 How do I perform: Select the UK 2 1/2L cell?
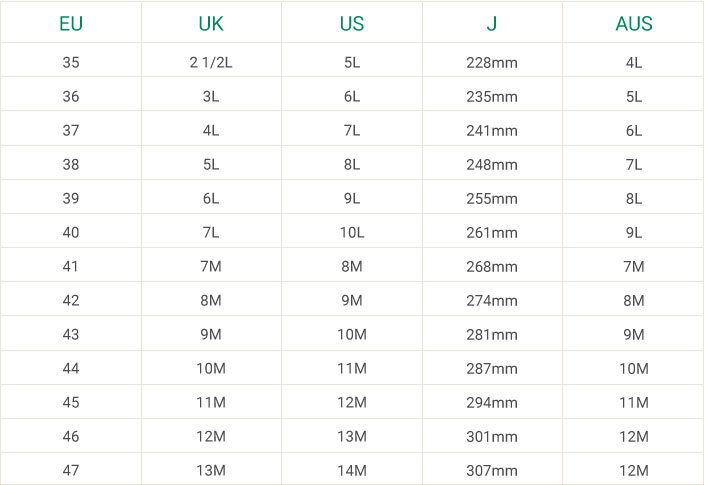(211, 62)
